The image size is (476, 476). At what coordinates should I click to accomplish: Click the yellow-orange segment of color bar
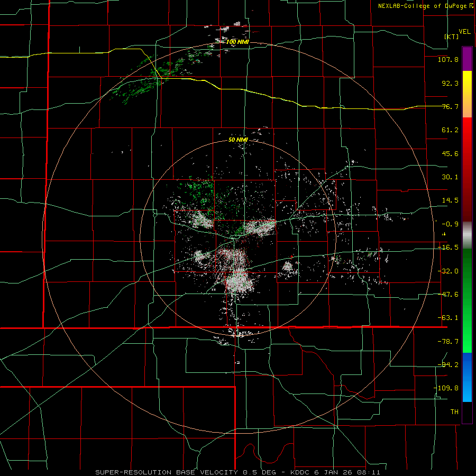tap(467, 94)
